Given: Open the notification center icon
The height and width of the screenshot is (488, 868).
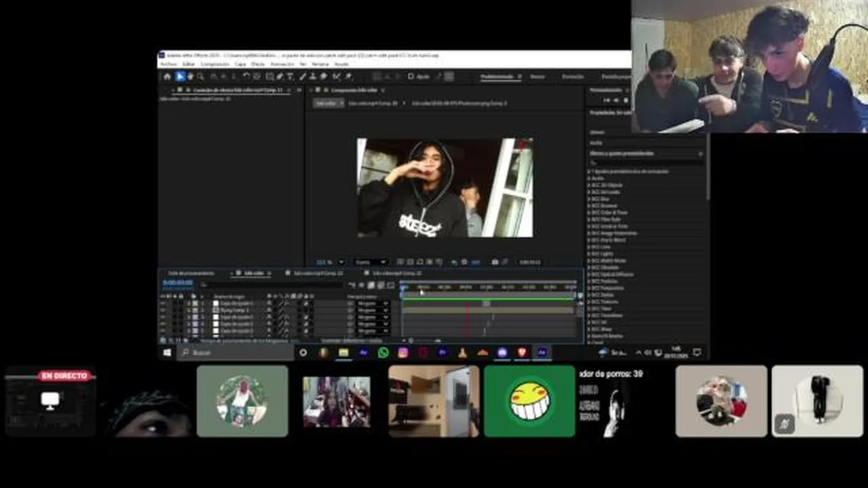Looking at the screenshot, I should (697, 352).
